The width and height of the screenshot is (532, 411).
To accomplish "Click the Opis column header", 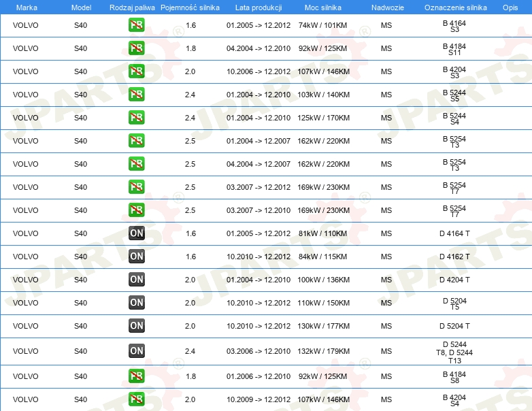I will pos(510,7).
